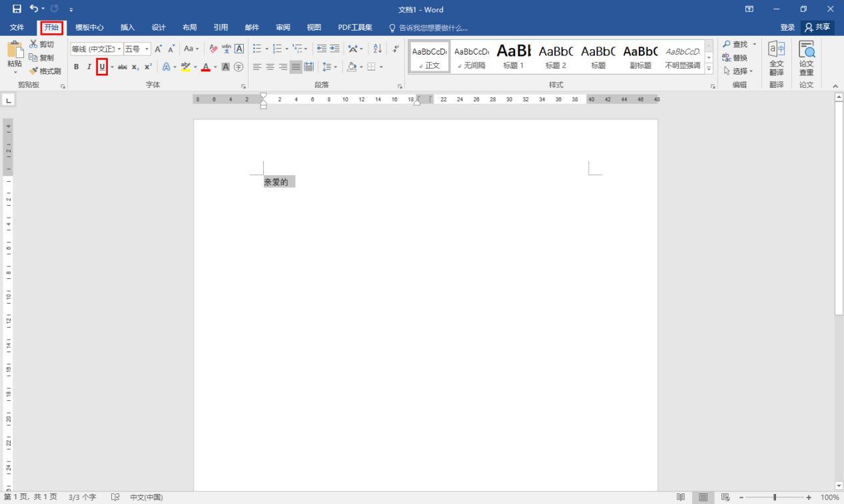844x504 pixels.
Task: Click the strikethrough (abc) icon
Action: 122,67
